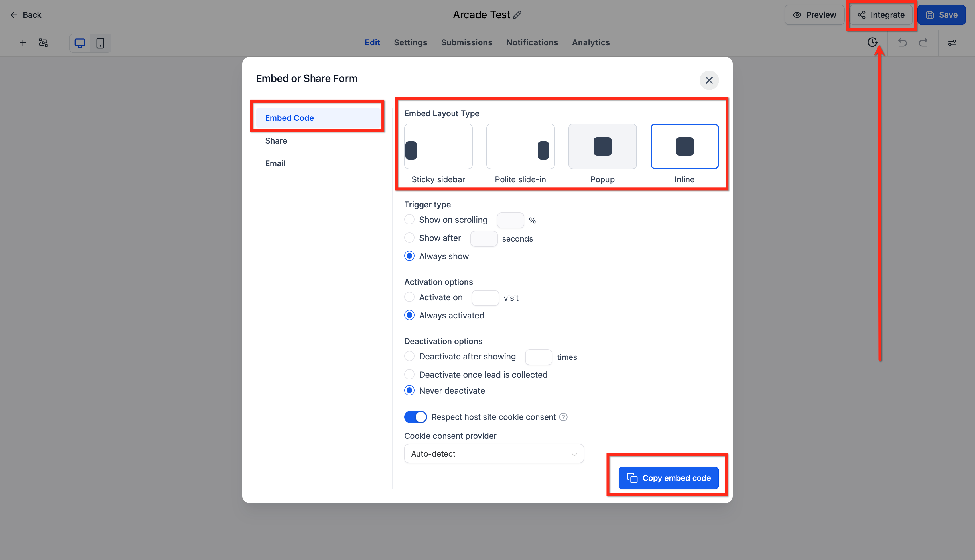Viewport: 975px width, 560px height.
Task: Open the Share sidebar tab
Action: click(x=318, y=141)
